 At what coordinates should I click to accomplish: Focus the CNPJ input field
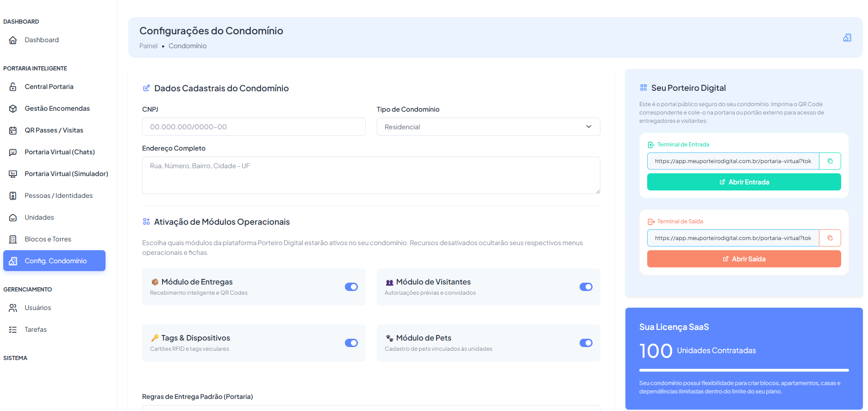point(254,127)
